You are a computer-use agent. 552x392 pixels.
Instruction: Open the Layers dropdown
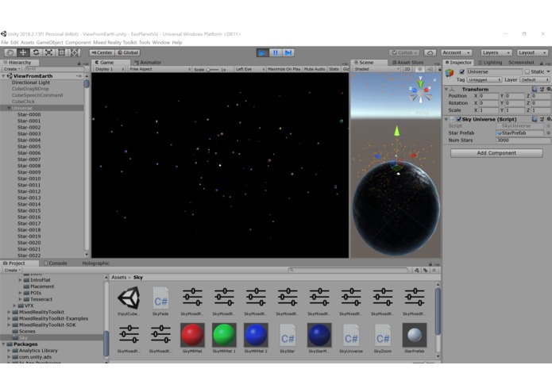[496, 52]
